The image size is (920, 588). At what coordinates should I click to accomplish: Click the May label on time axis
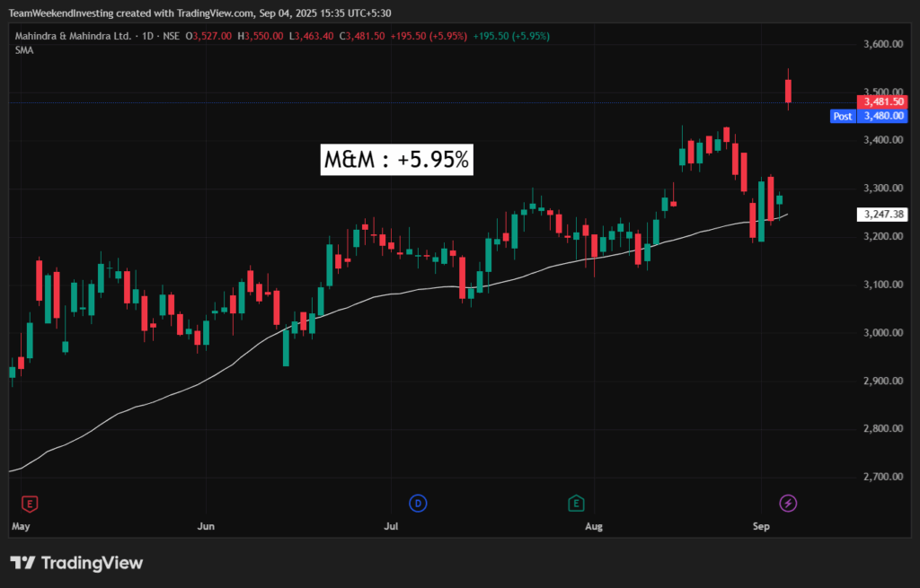[x=21, y=526]
